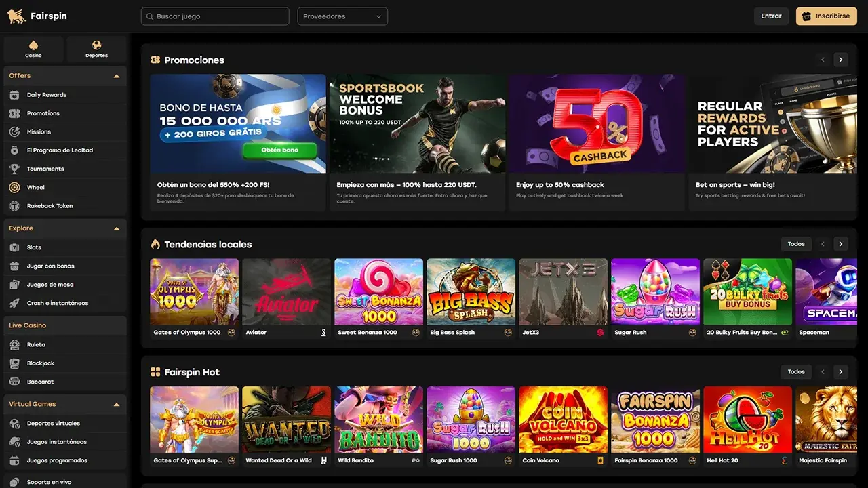The width and height of the screenshot is (868, 488).
Task: Select Slots in the Explore menu
Action: pyautogui.click(x=65, y=247)
